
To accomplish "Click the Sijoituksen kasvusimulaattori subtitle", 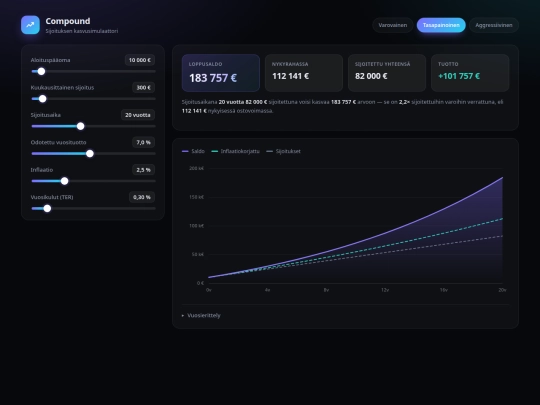I will point(82,31).
